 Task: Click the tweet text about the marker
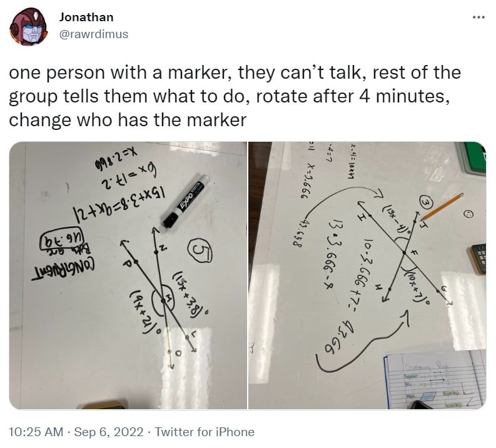pos(235,96)
